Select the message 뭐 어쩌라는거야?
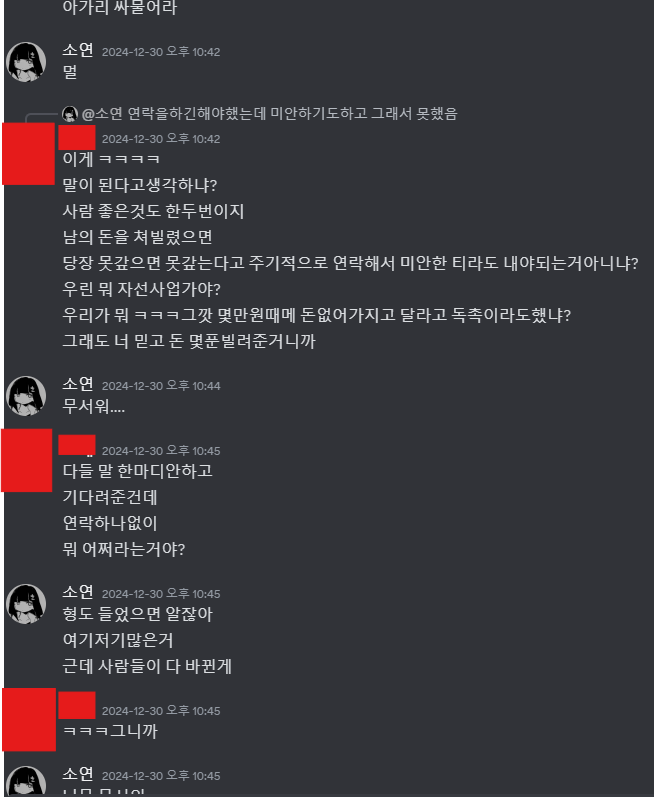 point(124,549)
